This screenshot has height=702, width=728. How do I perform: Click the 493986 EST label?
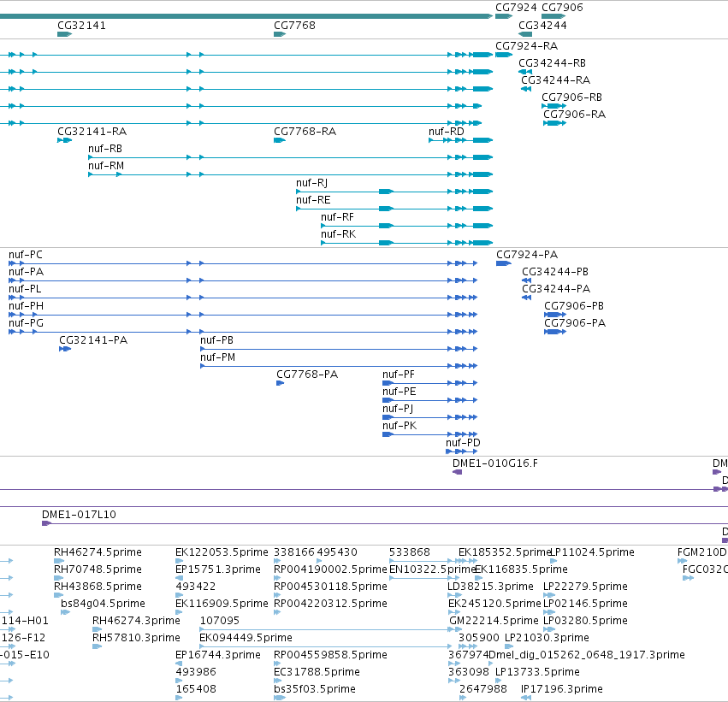pos(196,672)
